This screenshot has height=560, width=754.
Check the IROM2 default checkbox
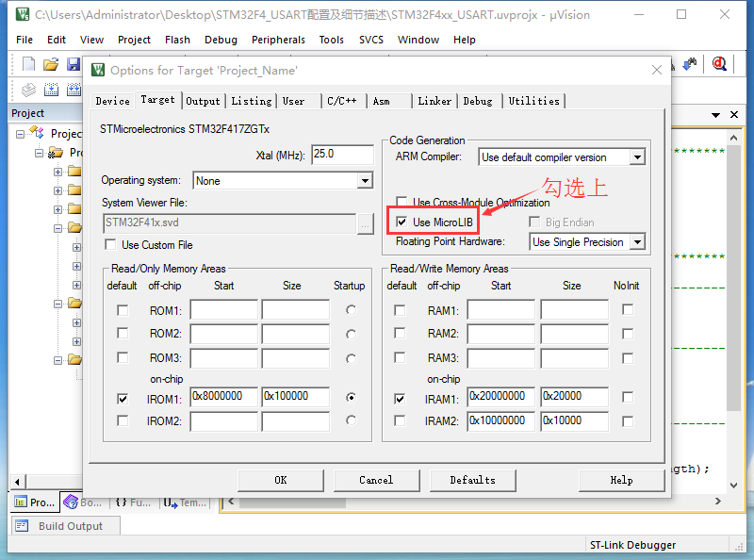pos(123,420)
